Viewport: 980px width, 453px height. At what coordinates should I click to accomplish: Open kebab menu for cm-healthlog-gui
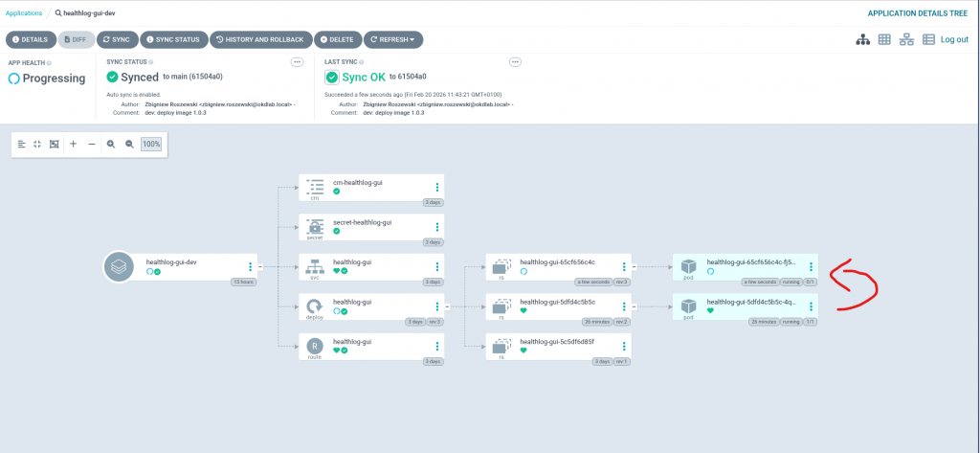(437, 188)
